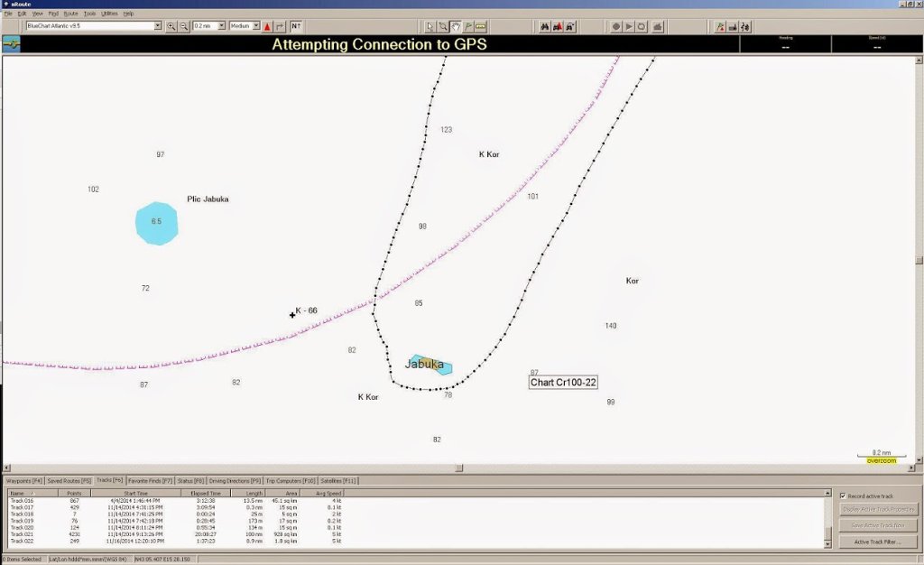This screenshot has height=565, width=924.
Task: Select the arrow selection tool
Action: click(430, 26)
